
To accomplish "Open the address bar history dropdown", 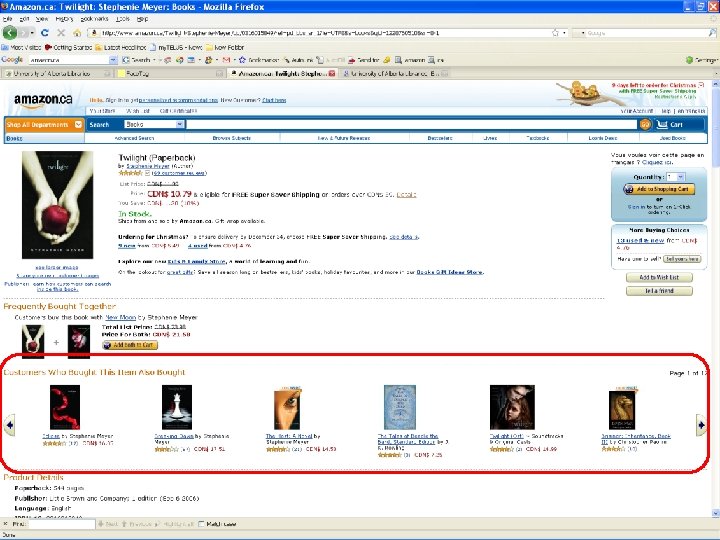I will click(x=564, y=33).
